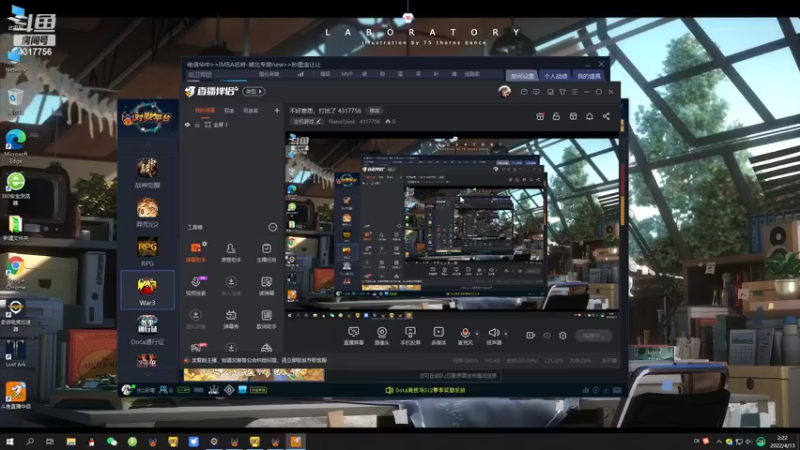Toggle the preview eye icon near settings
The height and width of the screenshot is (450, 800).
pyautogui.click(x=547, y=336)
